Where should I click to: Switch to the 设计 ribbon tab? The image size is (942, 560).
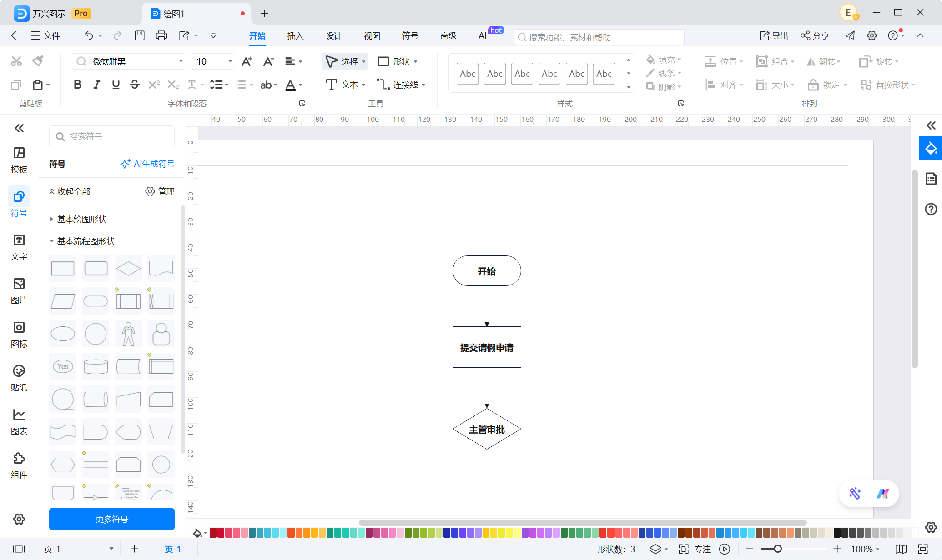pos(333,36)
